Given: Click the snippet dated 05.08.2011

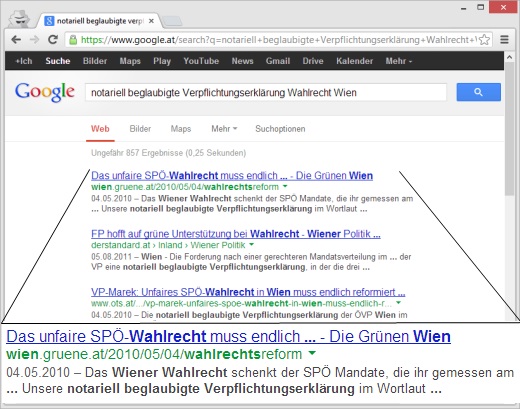Looking at the screenshot, I should (x=251, y=262).
